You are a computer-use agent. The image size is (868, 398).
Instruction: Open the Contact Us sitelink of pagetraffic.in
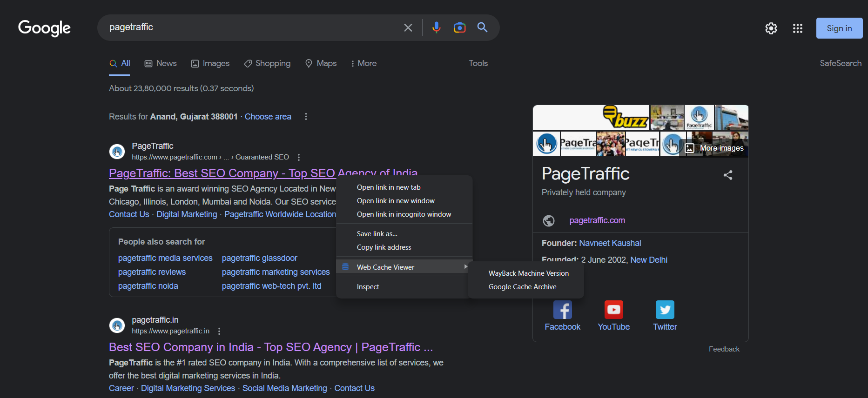click(x=355, y=388)
